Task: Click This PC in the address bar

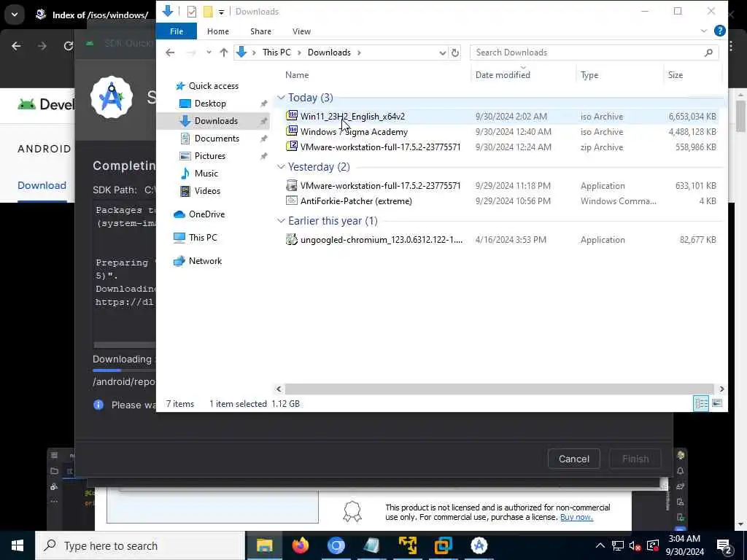Action: coord(276,52)
